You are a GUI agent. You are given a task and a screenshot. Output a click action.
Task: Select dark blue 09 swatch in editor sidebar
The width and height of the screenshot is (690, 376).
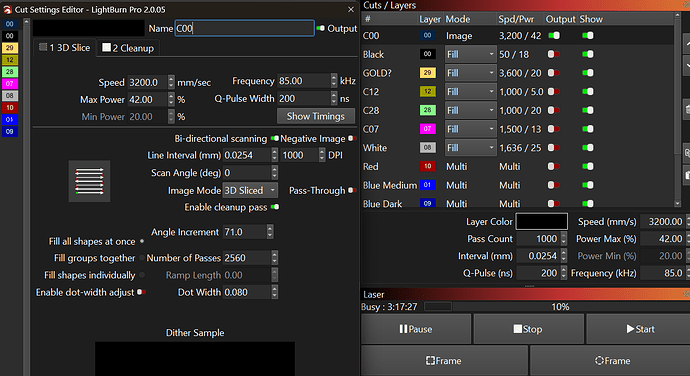pos(10,131)
